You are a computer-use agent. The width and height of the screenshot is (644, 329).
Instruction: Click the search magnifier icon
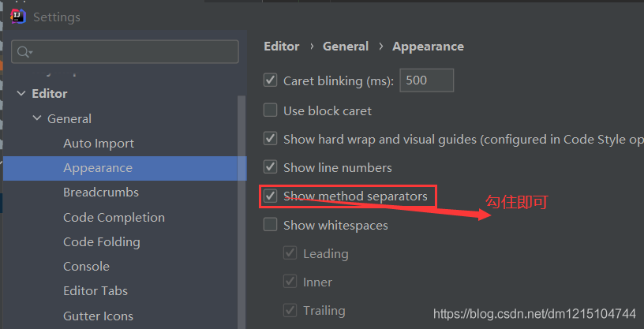[x=23, y=52]
